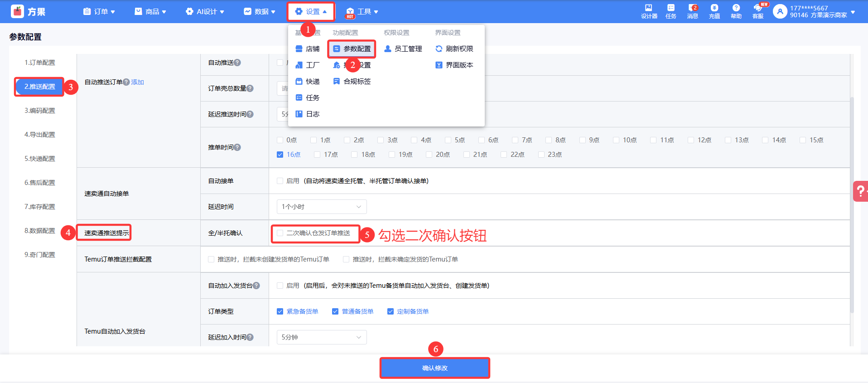Uncheck the 紧急备货单 checkbox
Screen dimensions: 868x383
280,311
